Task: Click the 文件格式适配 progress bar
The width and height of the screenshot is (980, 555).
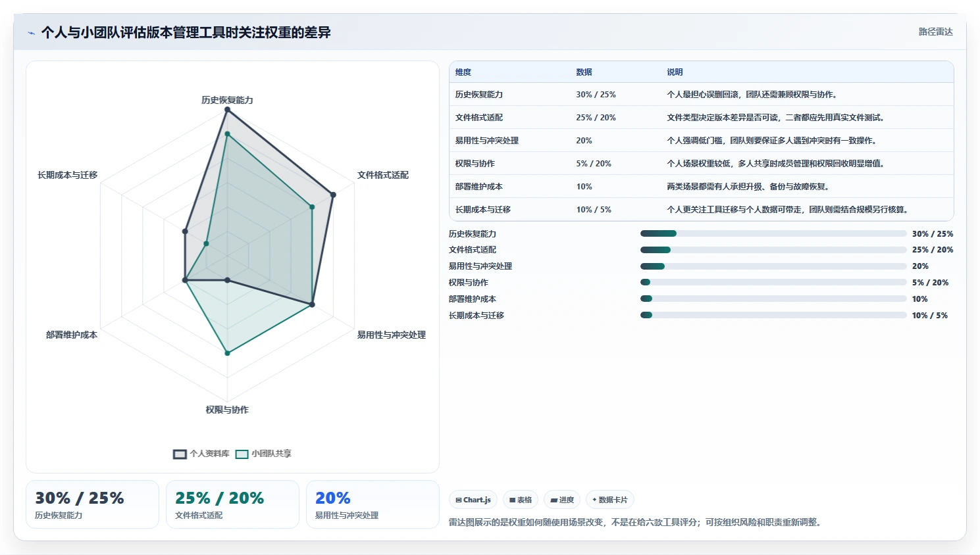Action: (x=773, y=250)
